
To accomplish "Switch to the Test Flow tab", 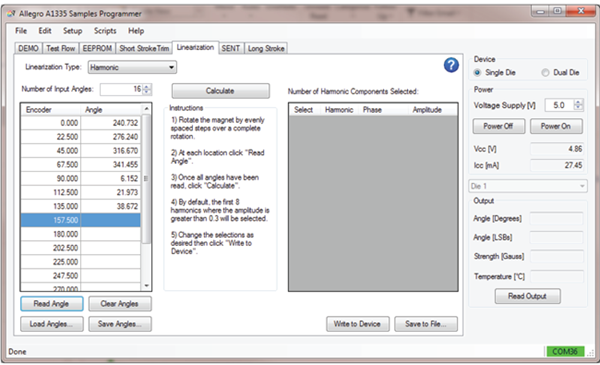I will (x=60, y=48).
